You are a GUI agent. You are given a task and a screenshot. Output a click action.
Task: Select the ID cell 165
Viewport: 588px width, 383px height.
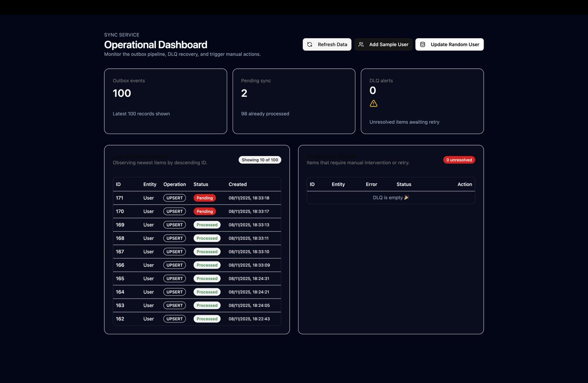(120, 278)
